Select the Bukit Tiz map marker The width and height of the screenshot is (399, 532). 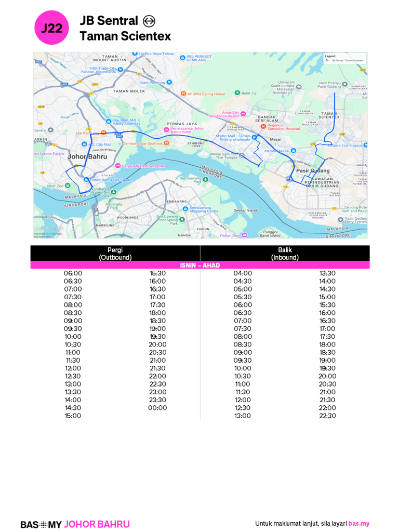pos(237,92)
